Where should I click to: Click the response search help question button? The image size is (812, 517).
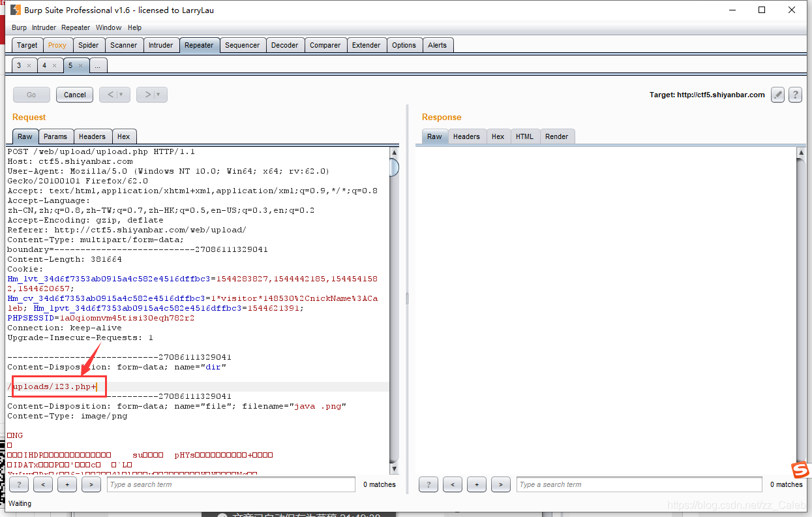(429, 484)
